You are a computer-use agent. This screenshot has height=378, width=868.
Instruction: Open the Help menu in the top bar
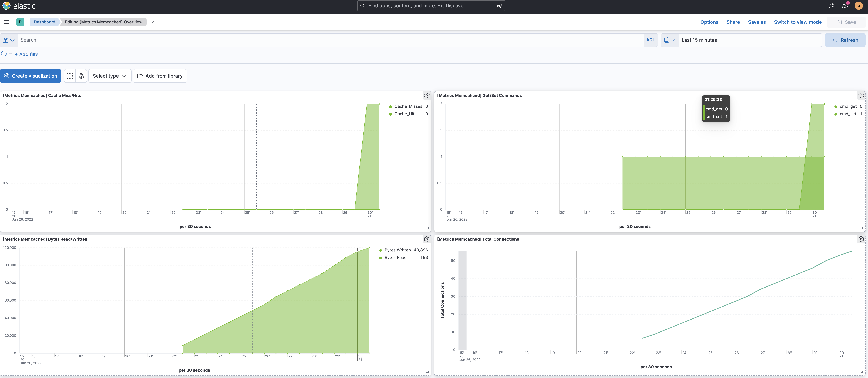(831, 5)
